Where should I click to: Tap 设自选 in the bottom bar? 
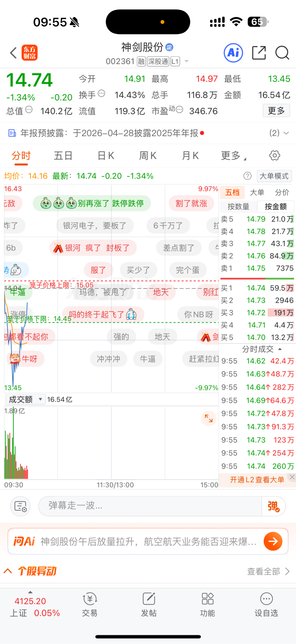point(266,605)
